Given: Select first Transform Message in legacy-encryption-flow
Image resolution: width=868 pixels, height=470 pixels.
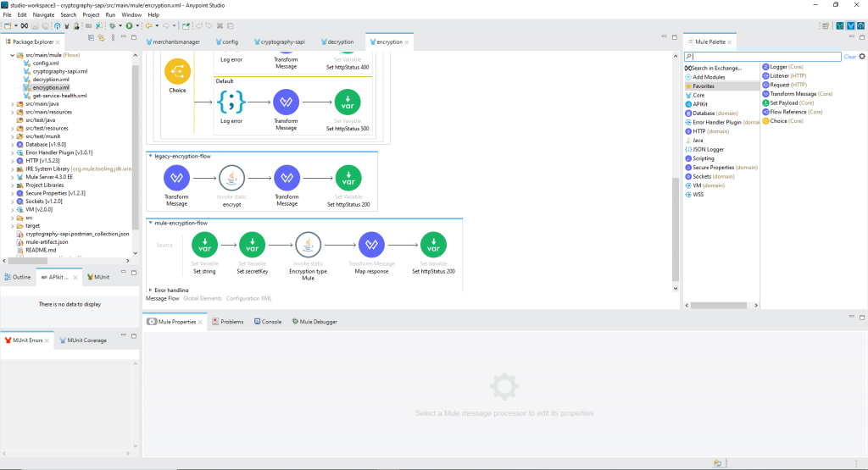Looking at the screenshot, I should [x=176, y=178].
